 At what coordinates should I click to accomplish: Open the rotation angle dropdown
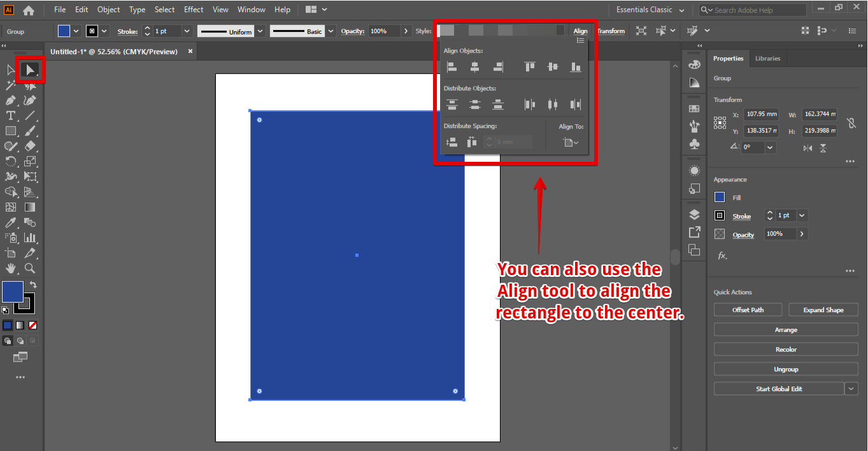click(770, 147)
